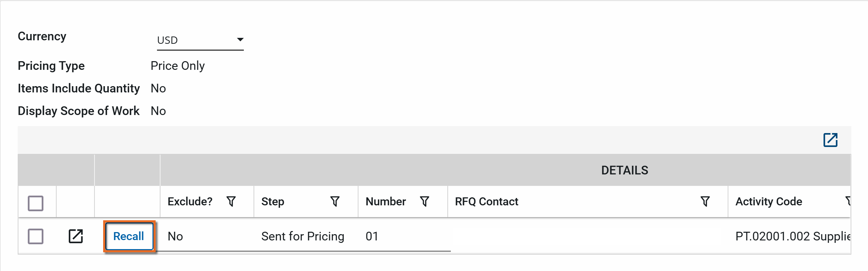The height and width of the screenshot is (271, 868).
Task: Click the RFQ Contact column header
Action: (486, 202)
